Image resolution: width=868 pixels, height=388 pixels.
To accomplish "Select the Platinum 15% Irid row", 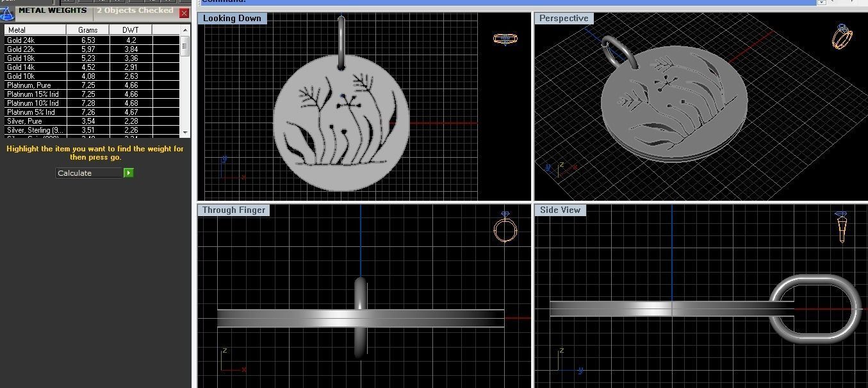I will 92,94.
